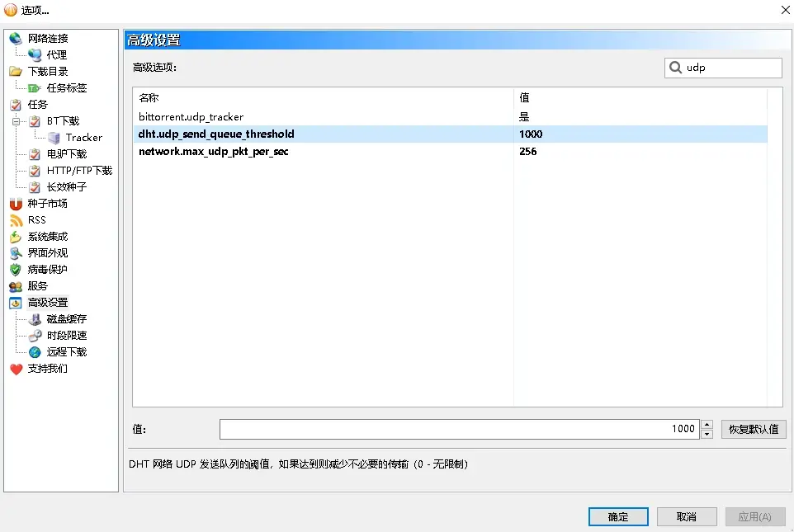This screenshot has width=794, height=532.
Task: Click the disk cache icon
Action: [x=35, y=319]
